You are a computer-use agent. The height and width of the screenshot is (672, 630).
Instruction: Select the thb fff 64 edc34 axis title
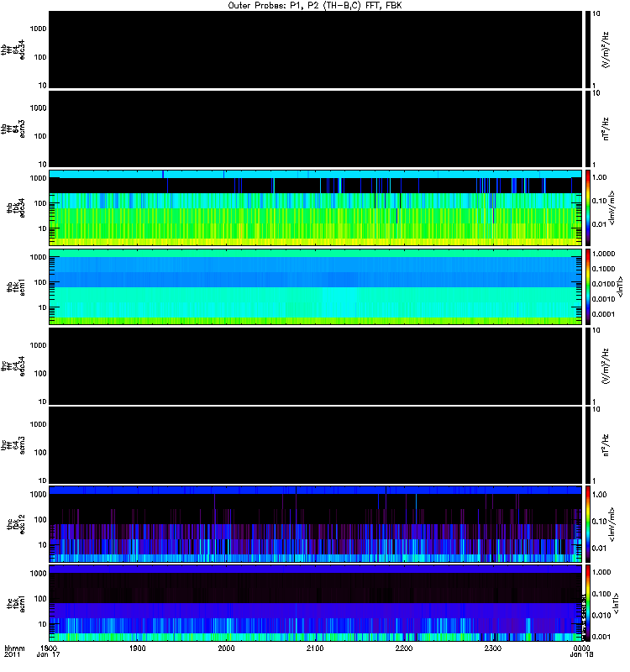pos(13,50)
